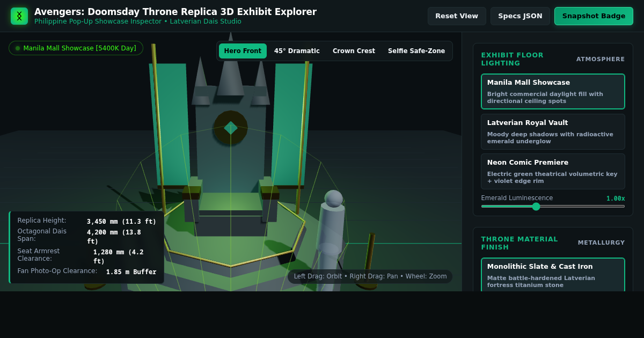
Task: Click the Replica Height value 3,450 mm
Action: click(x=122, y=222)
